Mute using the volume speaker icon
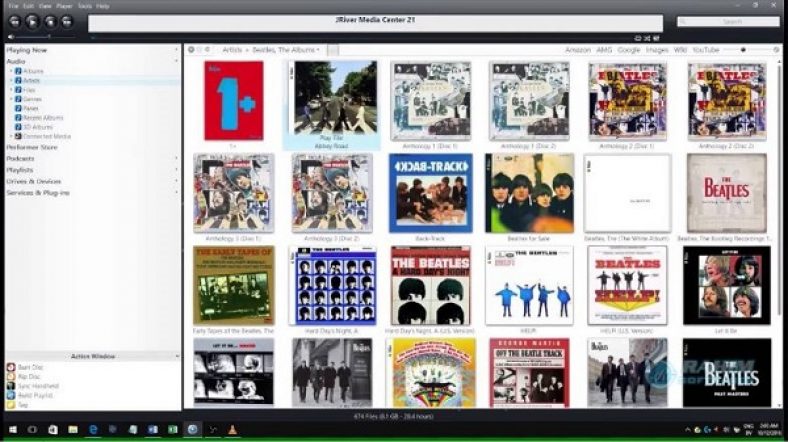This screenshot has height=442, width=788. click(x=11, y=37)
